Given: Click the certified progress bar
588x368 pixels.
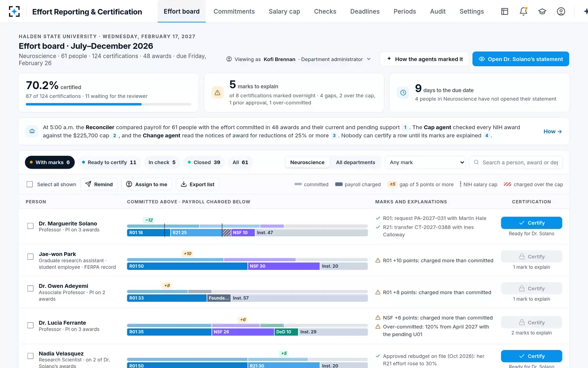Looking at the screenshot, I should click(x=108, y=104).
